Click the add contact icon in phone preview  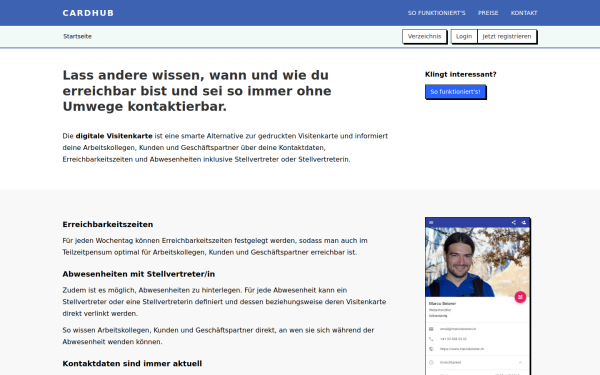523,222
